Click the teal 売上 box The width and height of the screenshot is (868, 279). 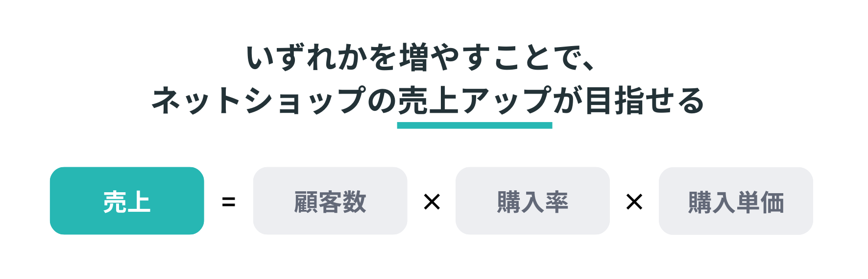coord(127,201)
